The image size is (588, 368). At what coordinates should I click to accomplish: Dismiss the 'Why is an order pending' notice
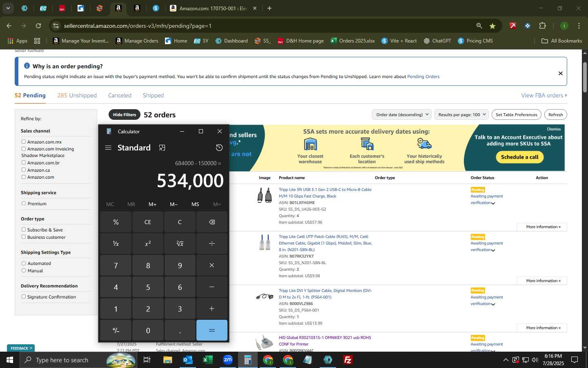click(x=561, y=74)
